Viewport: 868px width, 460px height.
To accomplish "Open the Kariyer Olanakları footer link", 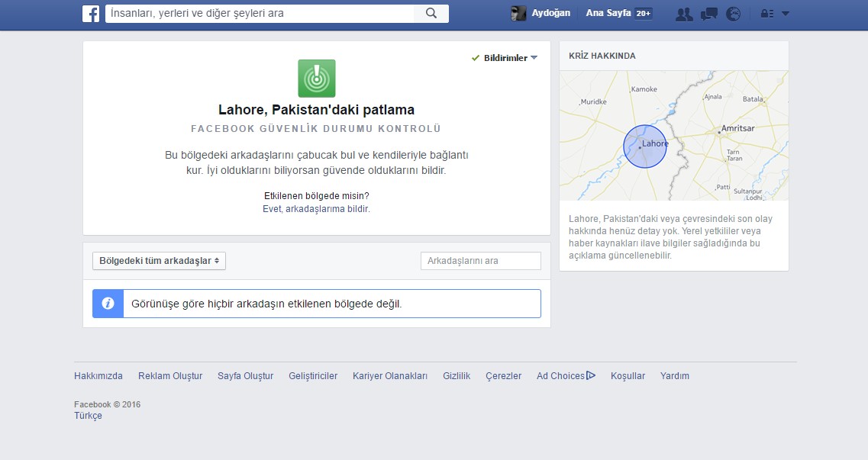I will (390, 376).
